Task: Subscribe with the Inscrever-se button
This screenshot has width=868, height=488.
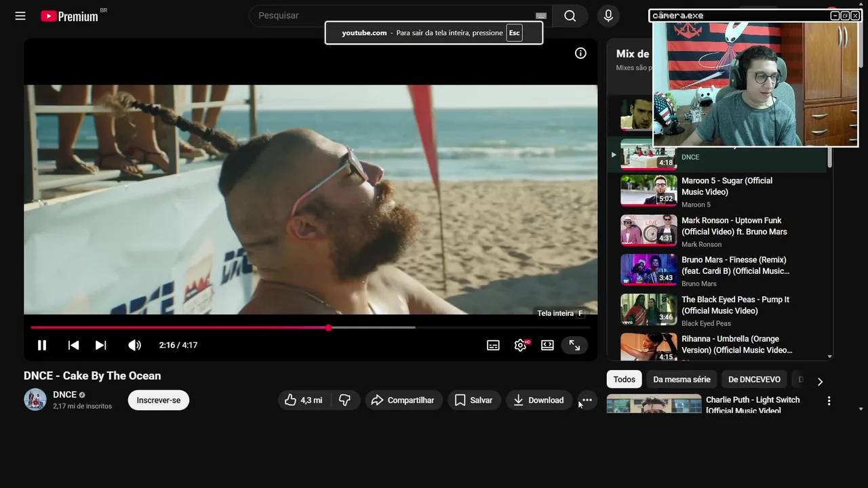Action: pyautogui.click(x=159, y=400)
